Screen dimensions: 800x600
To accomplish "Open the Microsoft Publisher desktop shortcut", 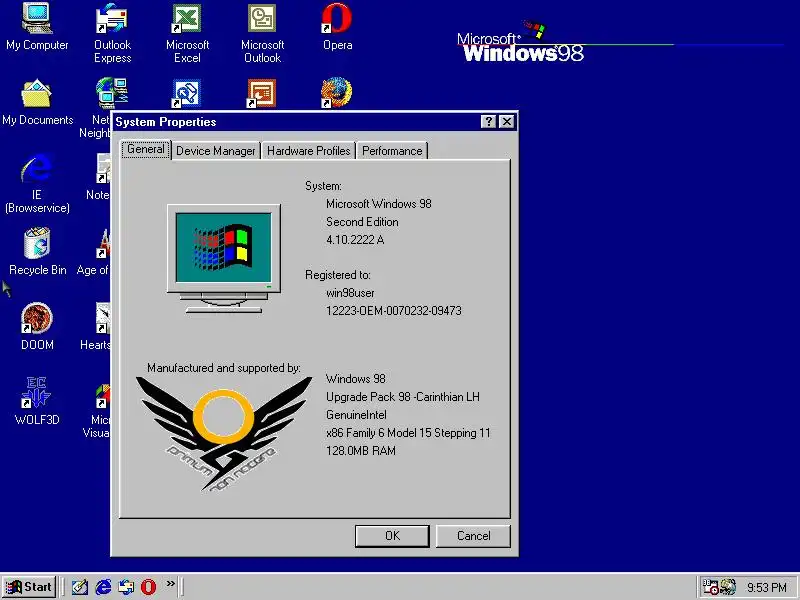I will (186, 93).
